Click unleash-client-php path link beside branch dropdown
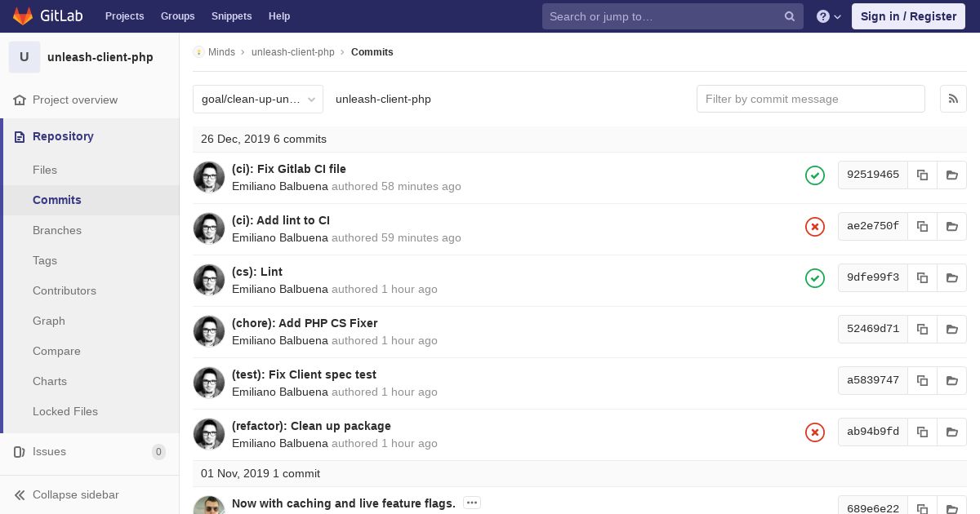This screenshot has width=980, height=514. tap(383, 99)
